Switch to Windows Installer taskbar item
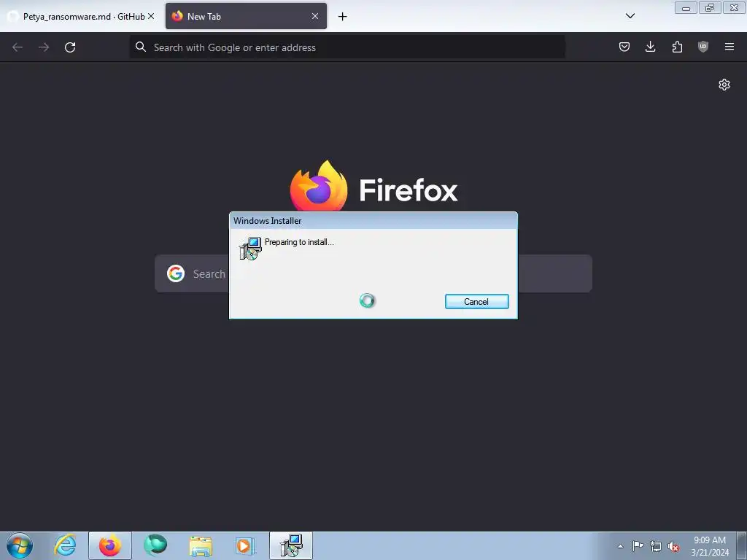Image resolution: width=747 pixels, height=560 pixels. (x=291, y=545)
